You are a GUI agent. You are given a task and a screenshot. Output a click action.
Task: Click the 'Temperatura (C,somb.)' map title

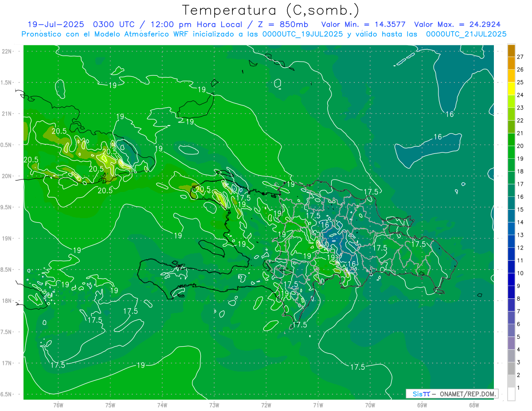[x=270, y=10]
